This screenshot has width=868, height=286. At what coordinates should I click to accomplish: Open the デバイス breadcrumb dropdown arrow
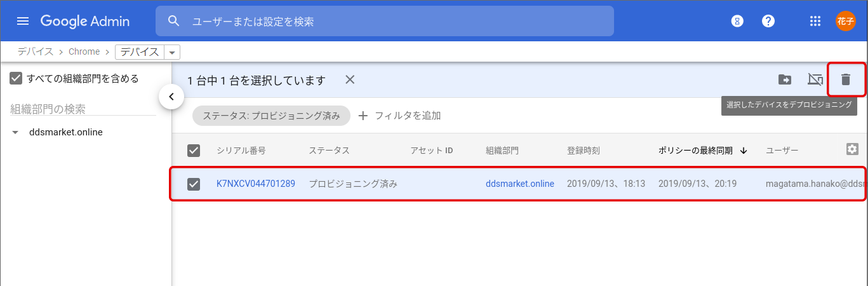(x=172, y=52)
